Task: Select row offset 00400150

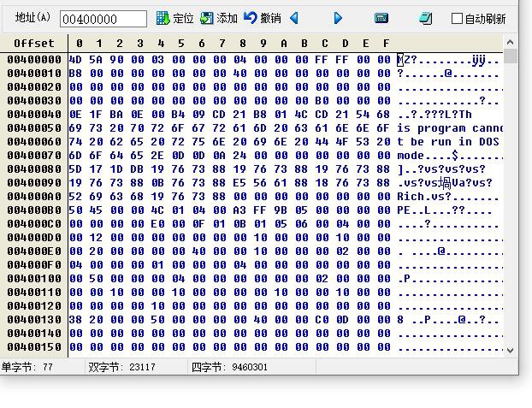Action: (34, 347)
